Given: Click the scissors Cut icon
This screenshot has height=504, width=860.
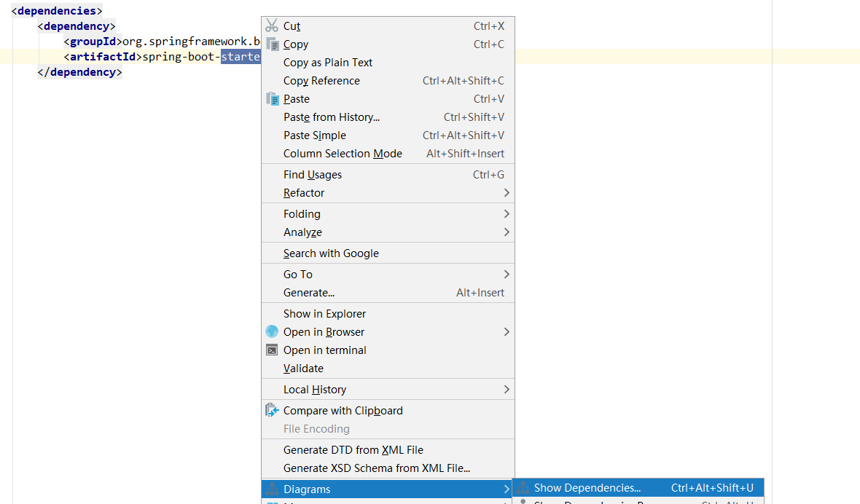Looking at the screenshot, I should (x=272, y=26).
